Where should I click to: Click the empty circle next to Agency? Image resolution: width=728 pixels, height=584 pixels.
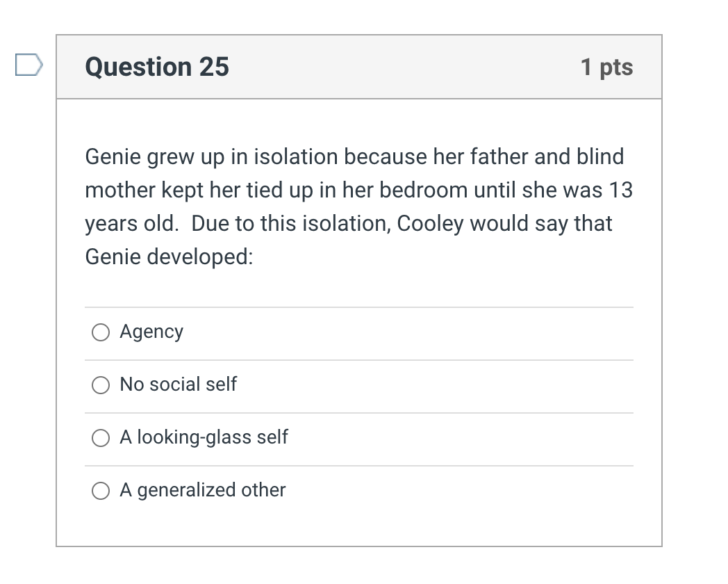[100, 332]
